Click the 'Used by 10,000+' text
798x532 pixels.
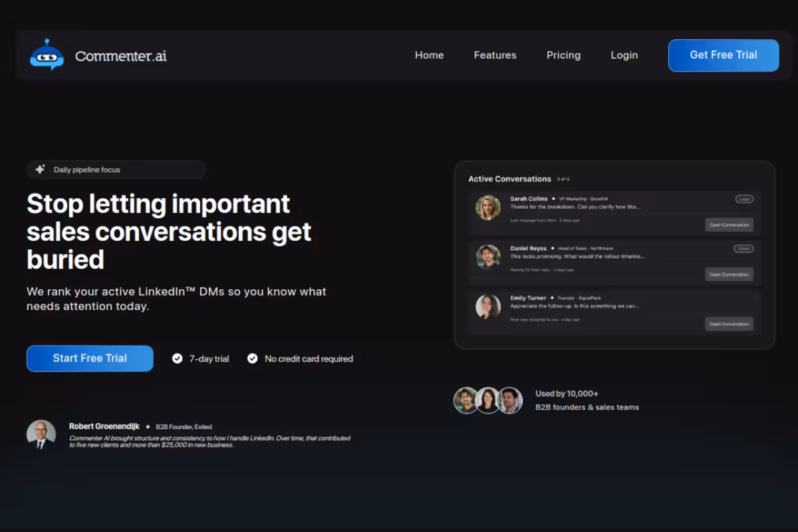tap(567, 394)
